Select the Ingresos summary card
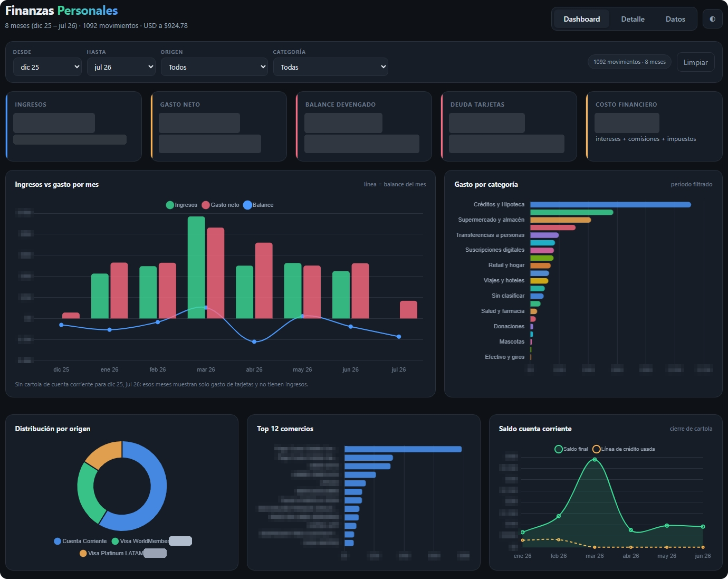The image size is (728, 579). click(x=73, y=127)
